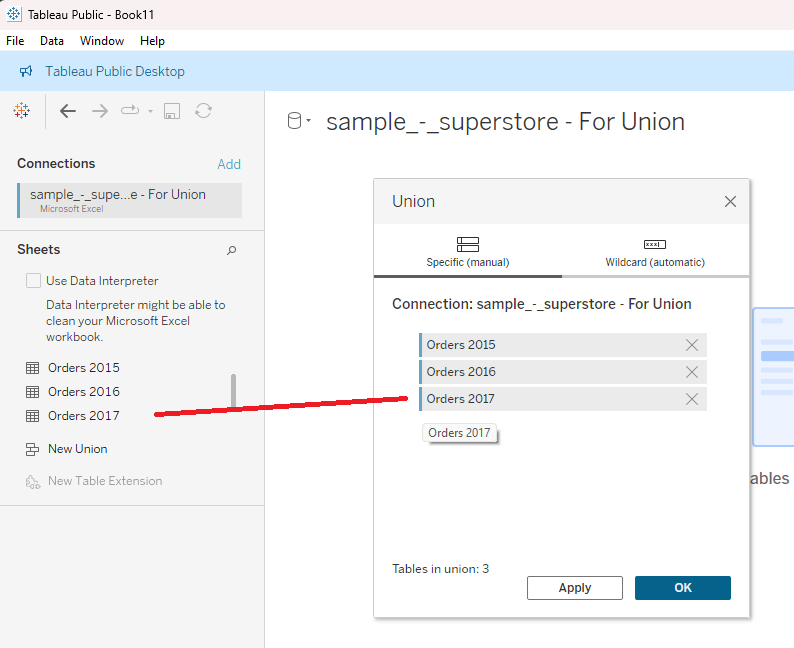This screenshot has height=648, width=794.
Task: Click the search icon beside Sheets
Action: point(232,250)
